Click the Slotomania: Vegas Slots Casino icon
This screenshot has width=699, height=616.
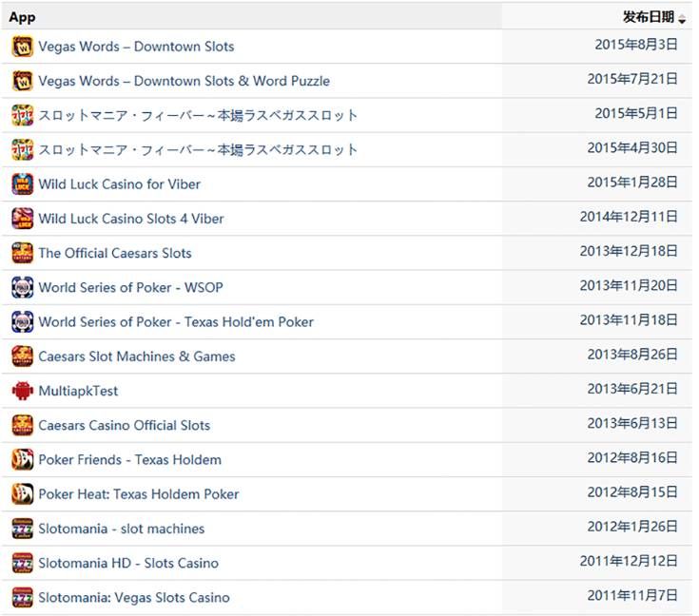tap(22, 597)
